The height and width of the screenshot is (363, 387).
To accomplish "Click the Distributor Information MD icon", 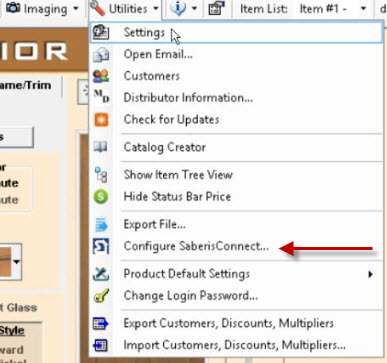I will [x=101, y=96].
